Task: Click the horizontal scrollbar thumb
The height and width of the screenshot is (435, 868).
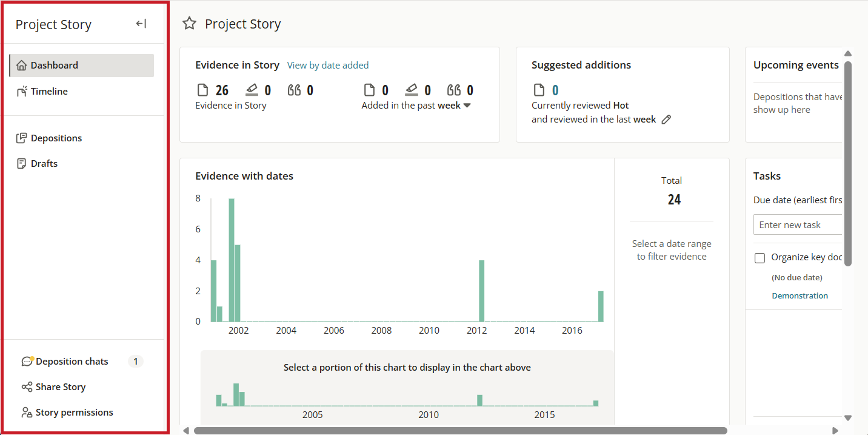Action: click(461, 431)
